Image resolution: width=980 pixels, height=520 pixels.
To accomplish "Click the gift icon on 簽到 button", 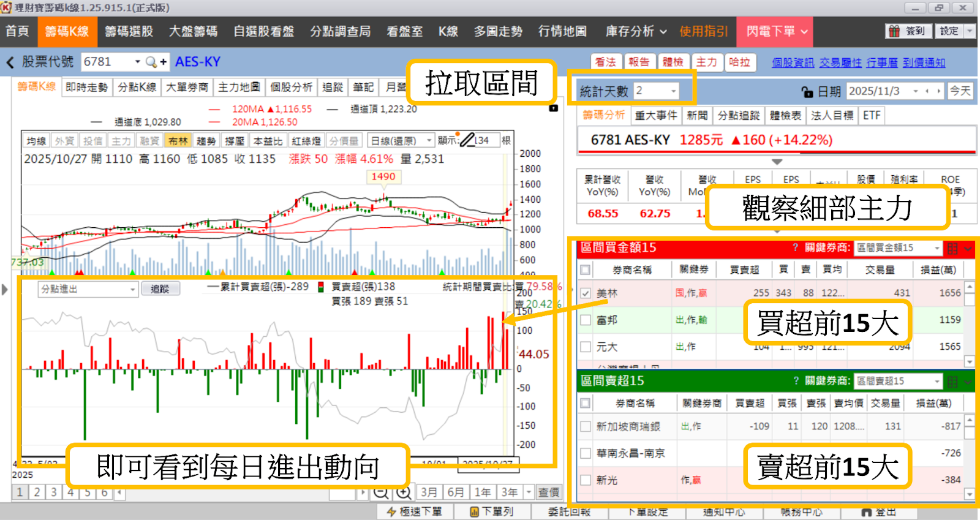I will tap(894, 31).
